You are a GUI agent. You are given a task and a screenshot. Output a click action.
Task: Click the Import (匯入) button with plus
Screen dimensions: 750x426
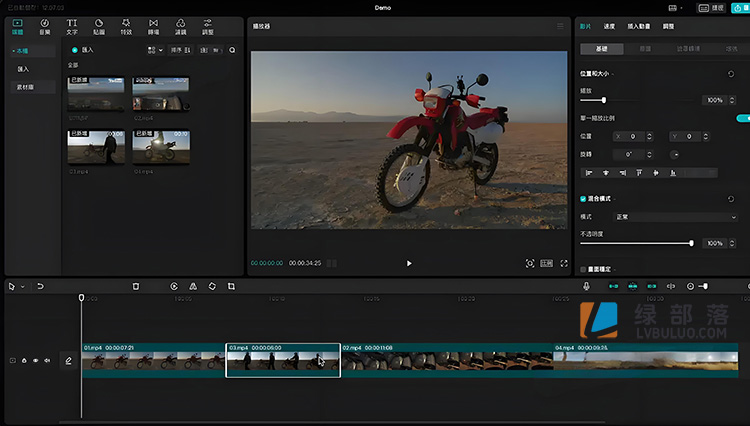82,50
